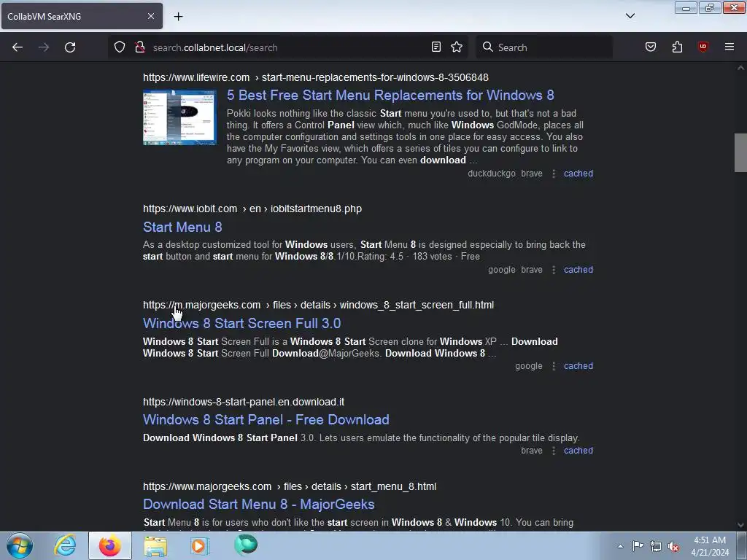Open the lifewire result thumbnail image
This screenshot has height=560, width=747.
[x=179, y=117]
